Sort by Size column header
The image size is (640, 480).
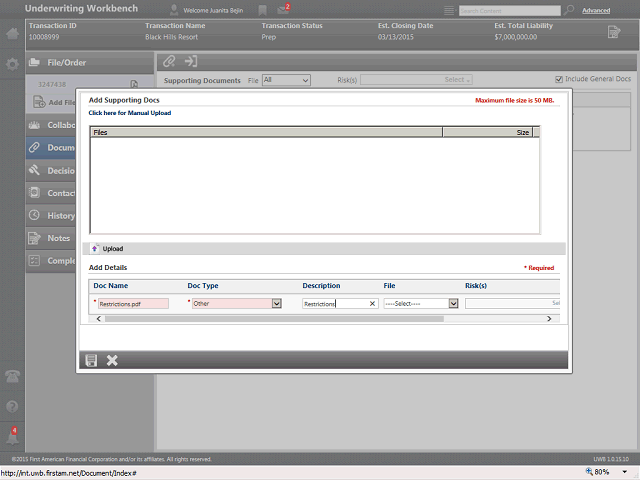(x=488, y=132)
